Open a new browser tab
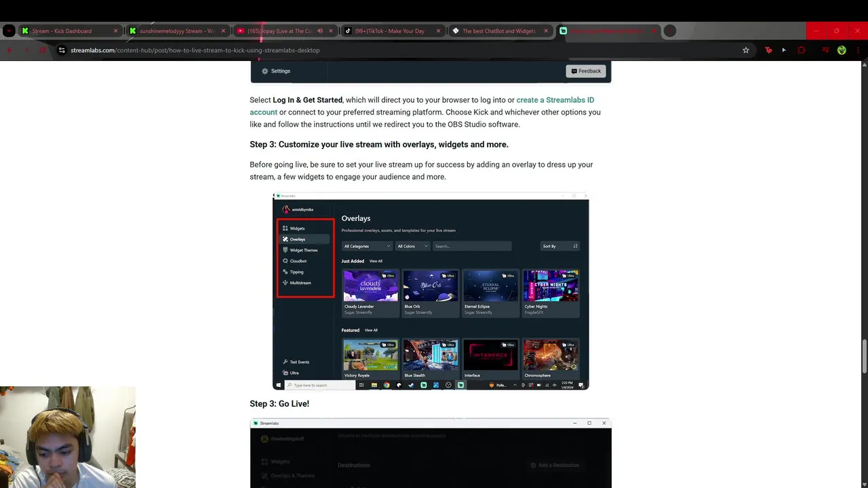The image size is (868, 488). click(x=670, y=30)
